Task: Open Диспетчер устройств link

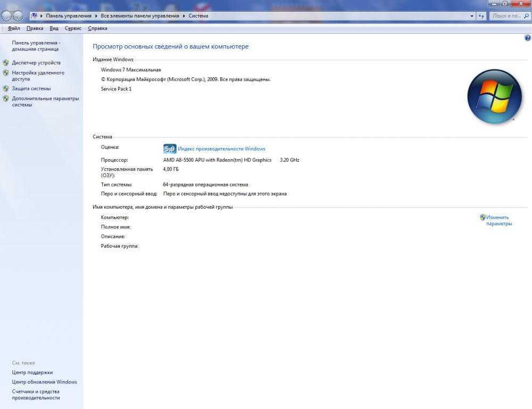Action: 36,62
